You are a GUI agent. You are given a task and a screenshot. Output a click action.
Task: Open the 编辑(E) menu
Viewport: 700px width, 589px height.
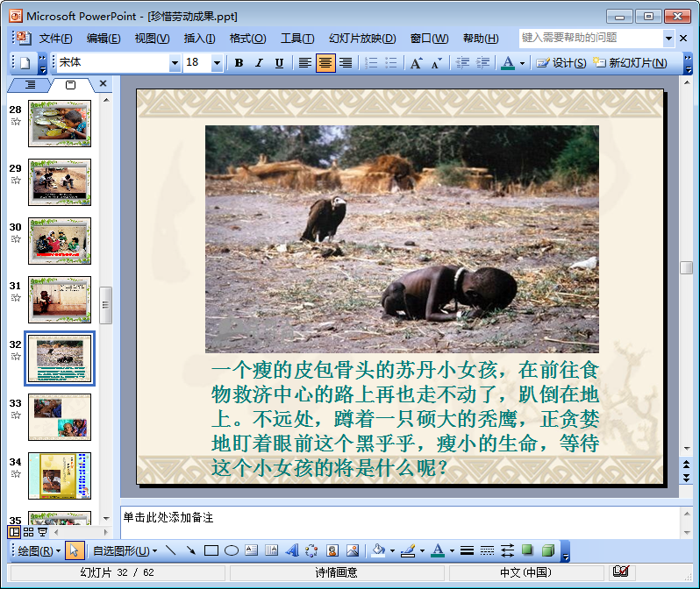[104, 39]
